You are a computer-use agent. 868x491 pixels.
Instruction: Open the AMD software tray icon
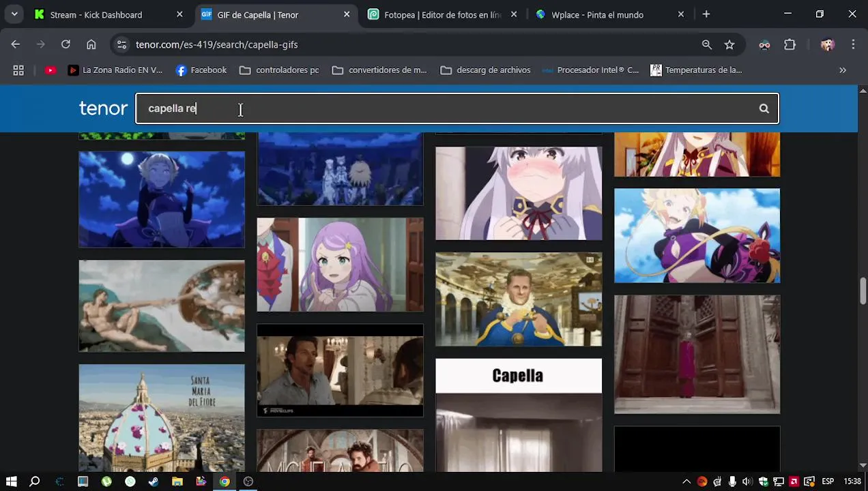click(x=794, y=481)
